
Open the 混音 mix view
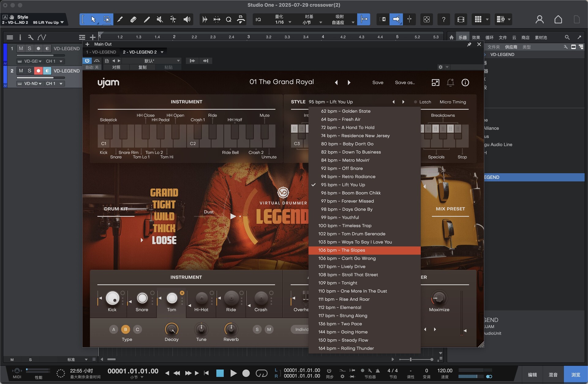(553, 375)
